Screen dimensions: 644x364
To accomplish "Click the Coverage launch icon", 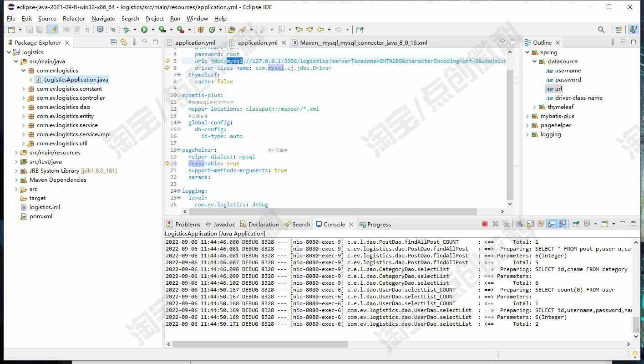I will click(162, 30).
